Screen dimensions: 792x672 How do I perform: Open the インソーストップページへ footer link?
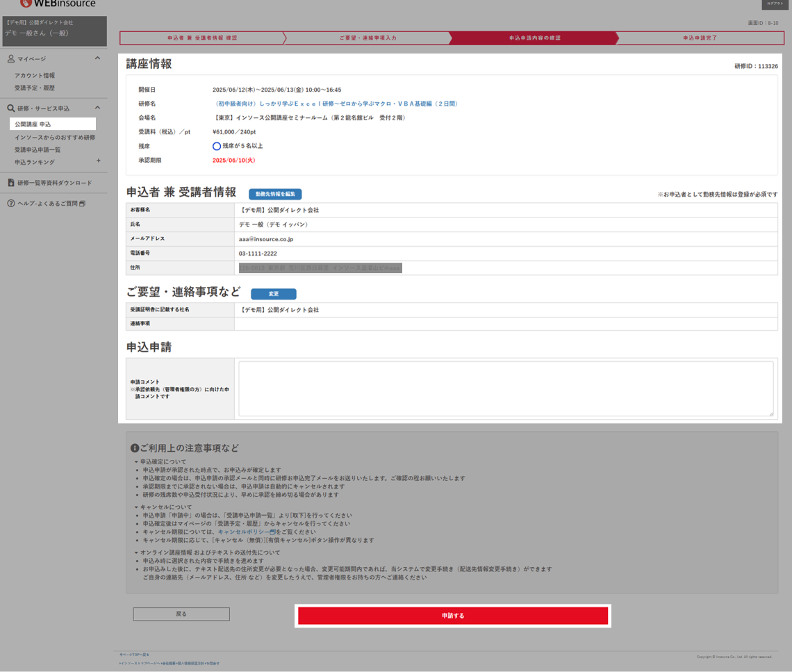tap(140, 664)
